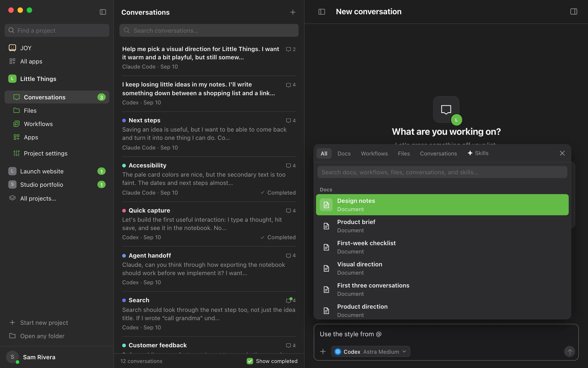This screenshot has height=368, width=588.
Task: Open the Agent handoff conversation
Action: click(x=209, y=269)
